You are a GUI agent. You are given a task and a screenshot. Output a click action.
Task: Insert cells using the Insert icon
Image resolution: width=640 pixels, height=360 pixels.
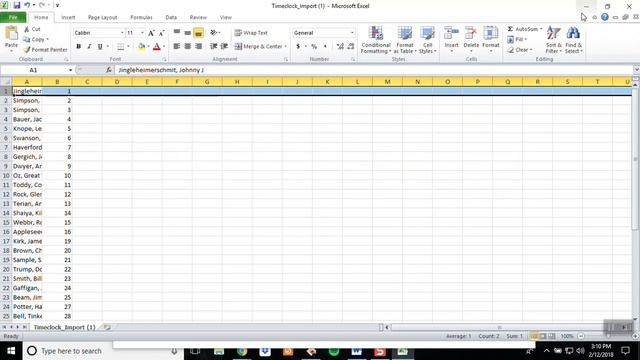tap(451, 33)
